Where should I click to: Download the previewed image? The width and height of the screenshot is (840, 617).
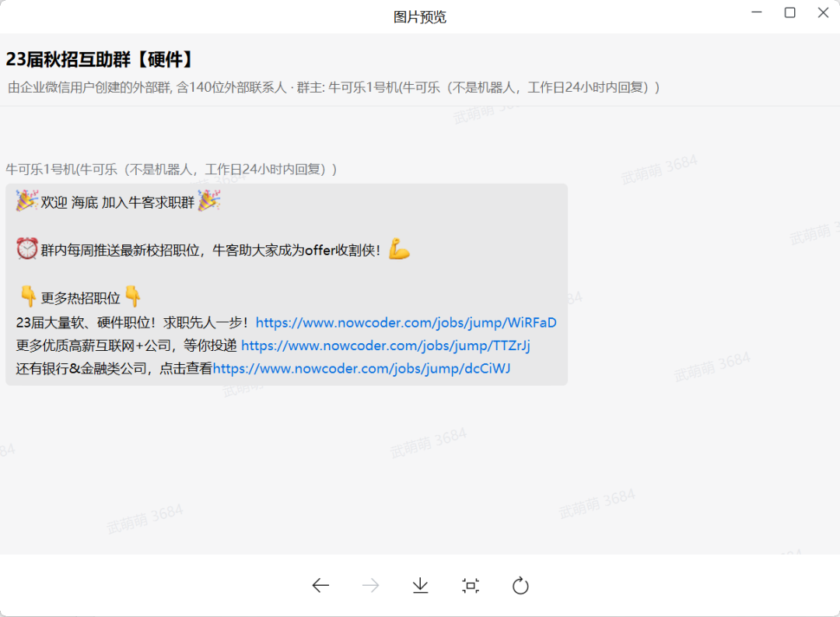[x=421, y=585]
